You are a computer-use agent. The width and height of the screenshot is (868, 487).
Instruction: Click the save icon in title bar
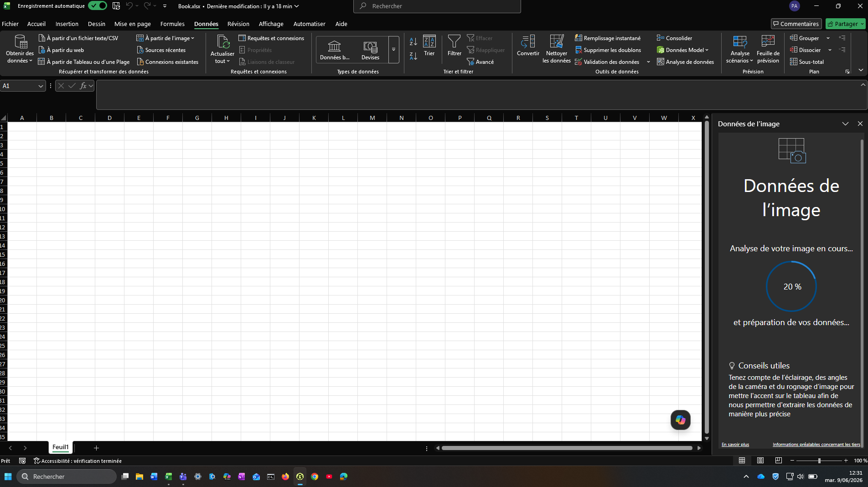(x=116, y=6)
